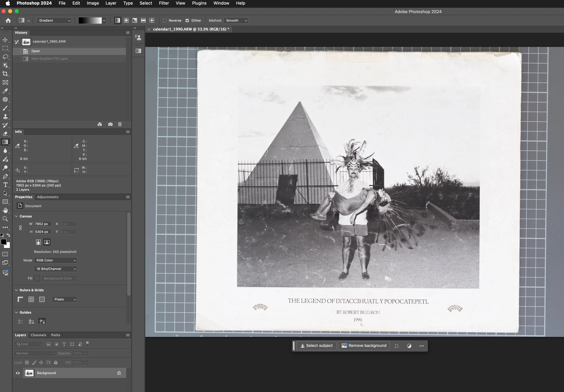Click the Remove background button
Screen dimensions: 564x392
[x=364, y=346]
